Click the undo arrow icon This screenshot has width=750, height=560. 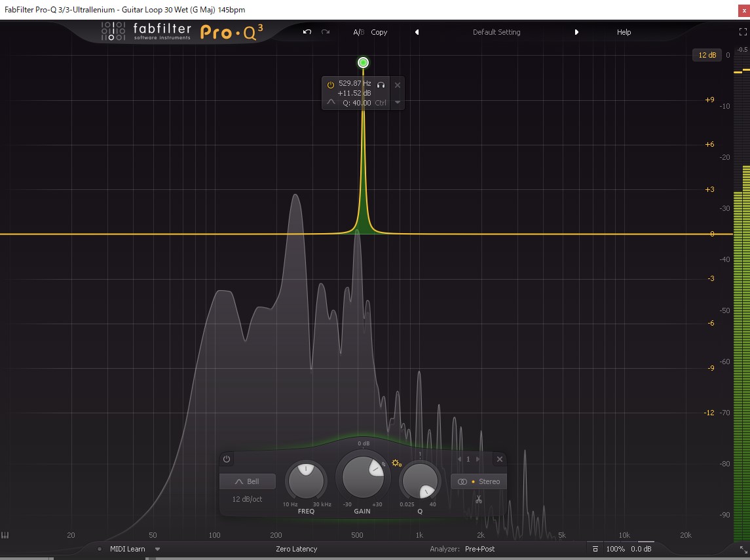pos(307,32)
